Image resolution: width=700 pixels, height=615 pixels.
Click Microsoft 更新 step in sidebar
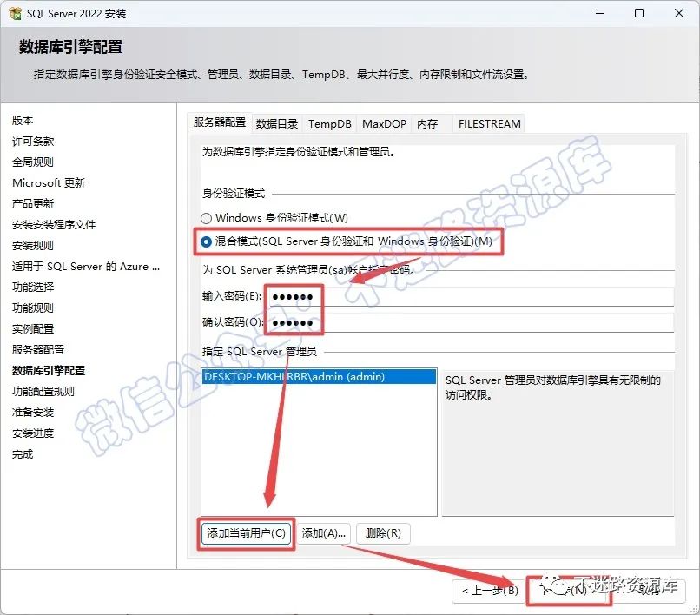point(49,182)
